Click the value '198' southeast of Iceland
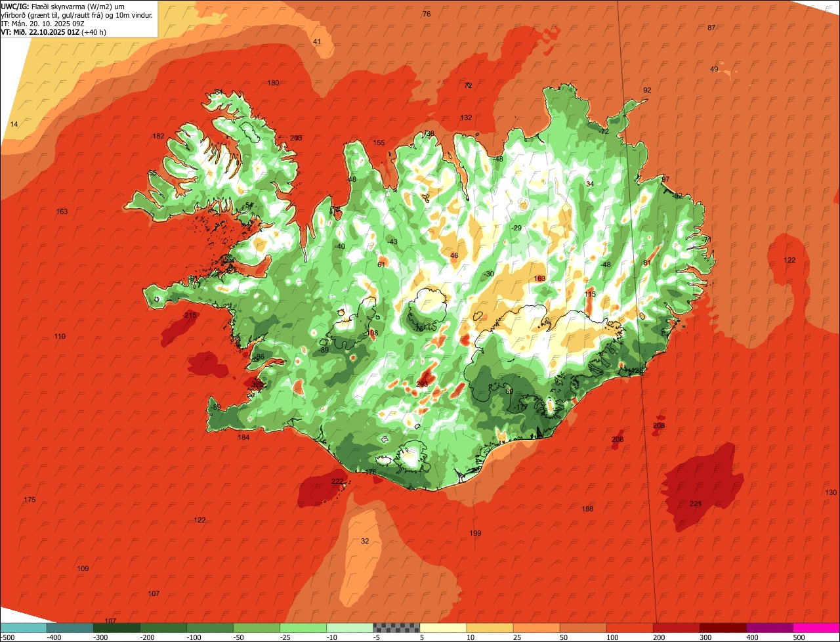Viewport: 840px width, 642px height. (587, 509)
